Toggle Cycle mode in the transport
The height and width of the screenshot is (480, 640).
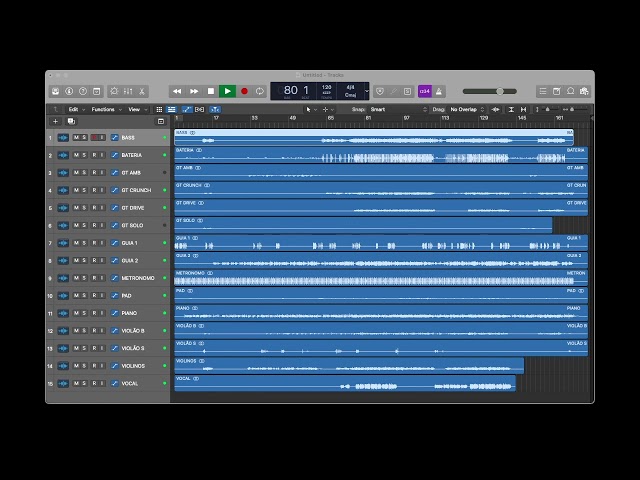coord(260,91)
